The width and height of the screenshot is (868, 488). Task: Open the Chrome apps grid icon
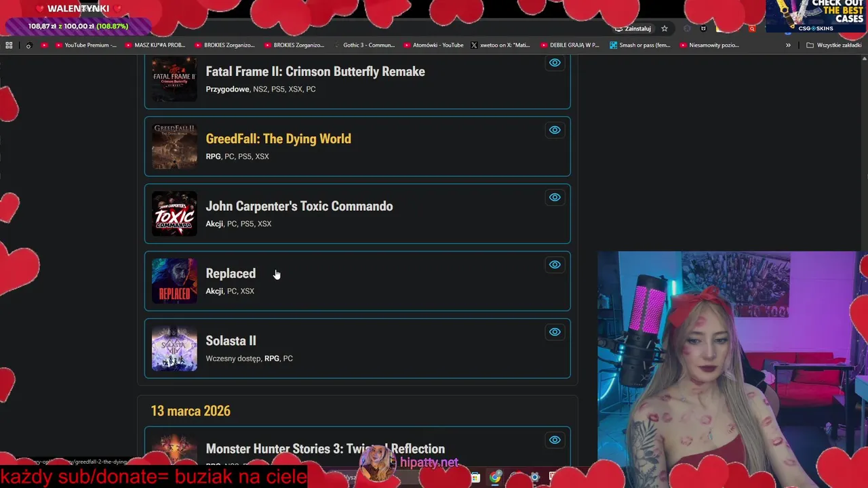click(x=9, y=45)
